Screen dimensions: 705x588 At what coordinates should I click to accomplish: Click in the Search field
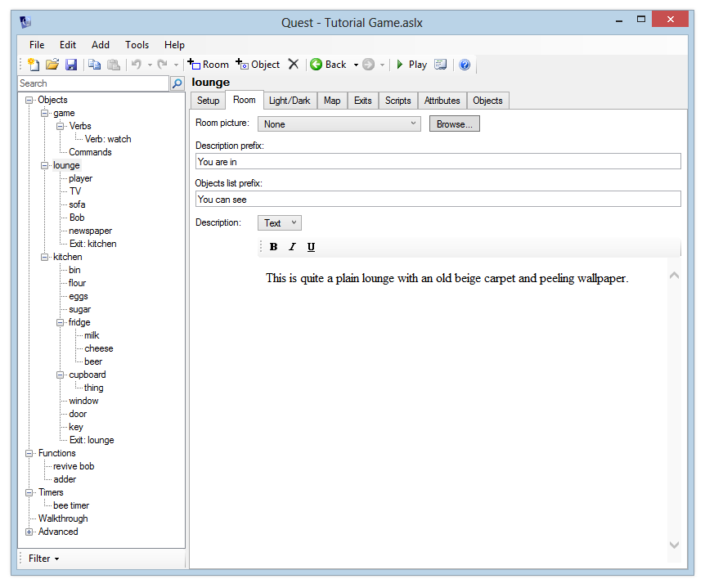point(93,83)
